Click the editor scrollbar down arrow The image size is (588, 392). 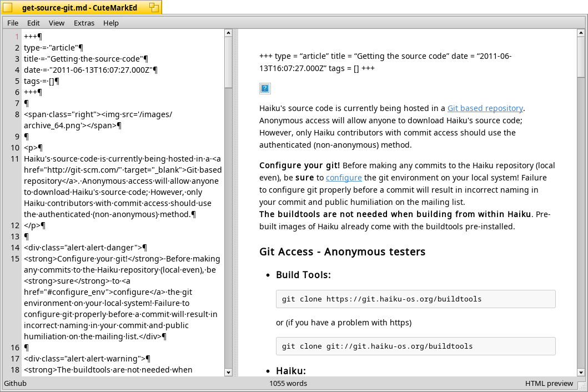(228, 373)
